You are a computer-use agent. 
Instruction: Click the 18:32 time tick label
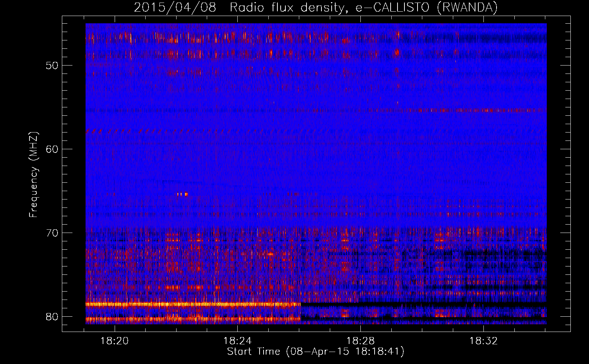pyautogui.click(x=483, y=341)
